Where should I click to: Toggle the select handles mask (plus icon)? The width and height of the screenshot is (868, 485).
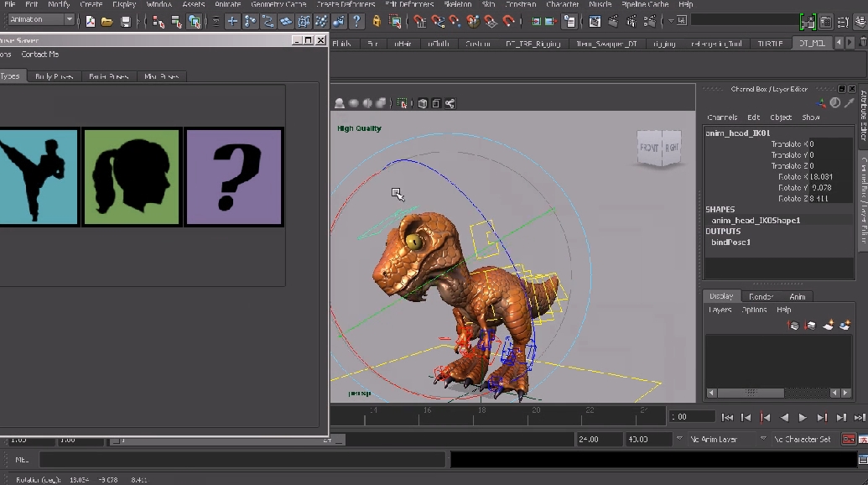tap(232, 22)
